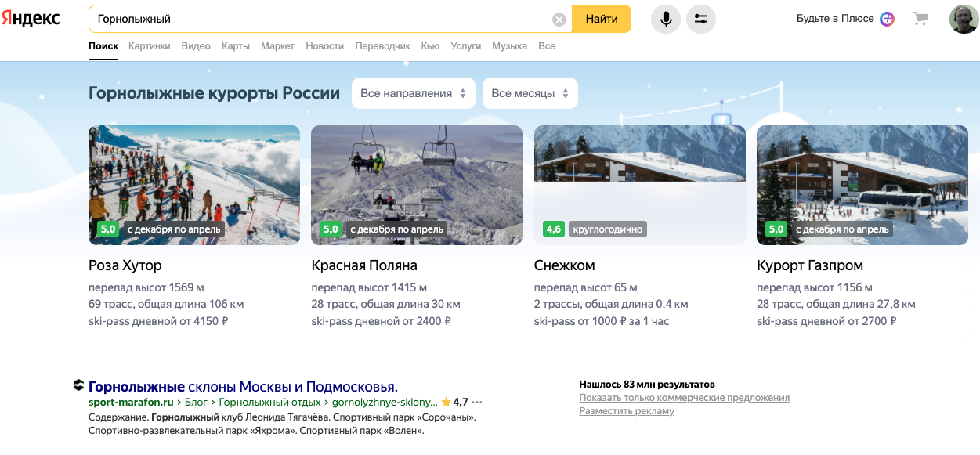Click the sport-marafon.ru favicon icon
This screenshot has height=455, width=980.
coord(78,385)
